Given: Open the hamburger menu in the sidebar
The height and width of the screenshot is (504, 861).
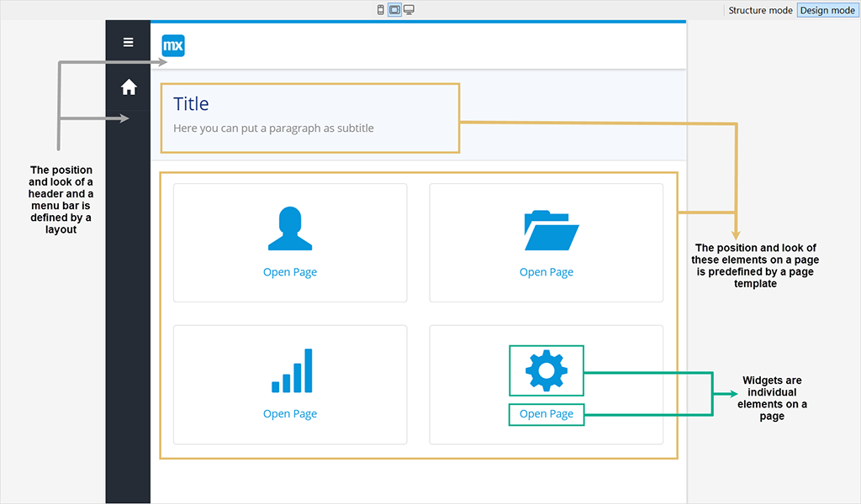Looking at the screenshot, I should (x=128, y=42).
